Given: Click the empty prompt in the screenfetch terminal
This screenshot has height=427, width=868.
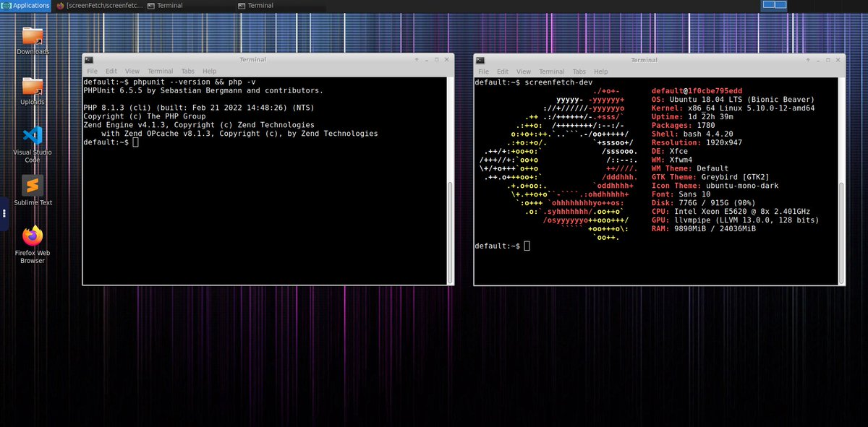Looking at the screenshot, I should pyautogui.click(x=502, y=246).
